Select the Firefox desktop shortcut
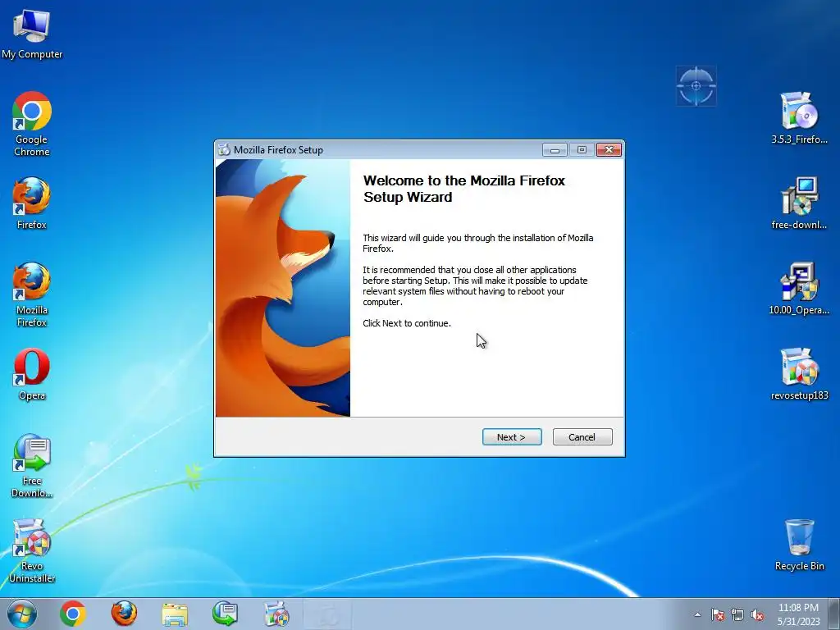The width and height of the screenshot is (840, 630). coord(32,203)
